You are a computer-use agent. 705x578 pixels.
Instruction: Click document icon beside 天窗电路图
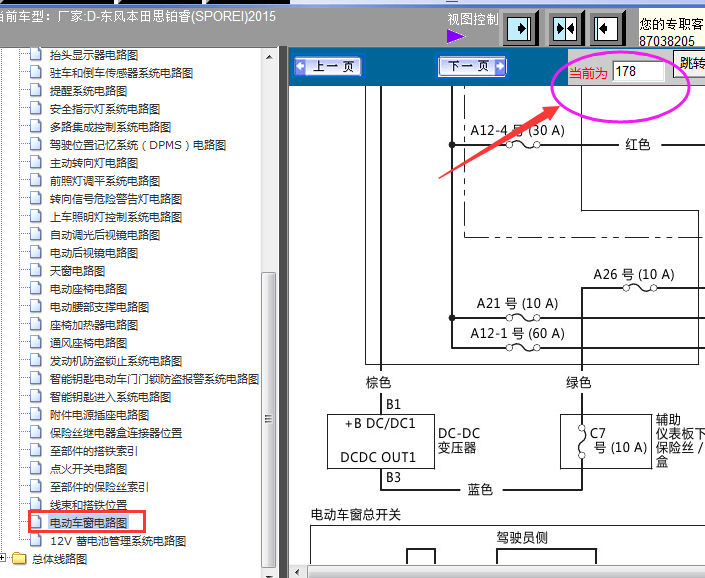[36, 270]
